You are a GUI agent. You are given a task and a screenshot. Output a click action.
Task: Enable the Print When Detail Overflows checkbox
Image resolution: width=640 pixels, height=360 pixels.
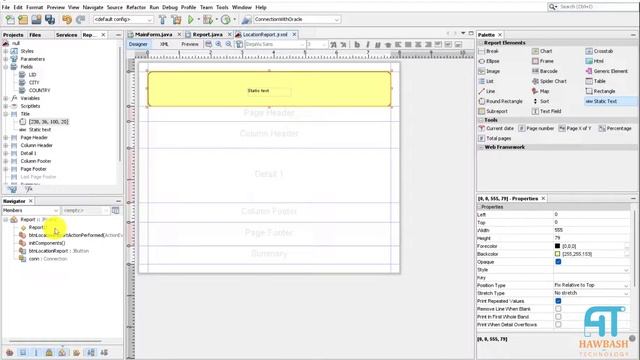pyautogui.click(x=558, y=324)
